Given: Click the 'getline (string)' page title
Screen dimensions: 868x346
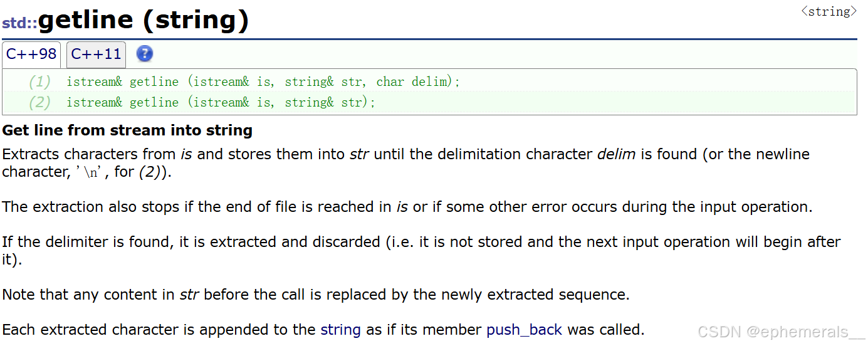Looking at the screenshot, I should pyautogui.click(x=144, y=21).
